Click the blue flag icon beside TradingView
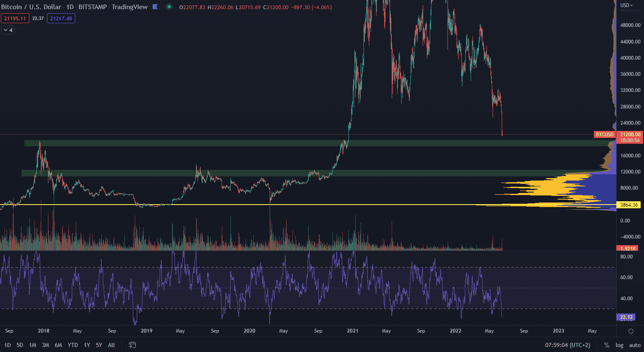644x352 pixels. (x=155, y=7)
